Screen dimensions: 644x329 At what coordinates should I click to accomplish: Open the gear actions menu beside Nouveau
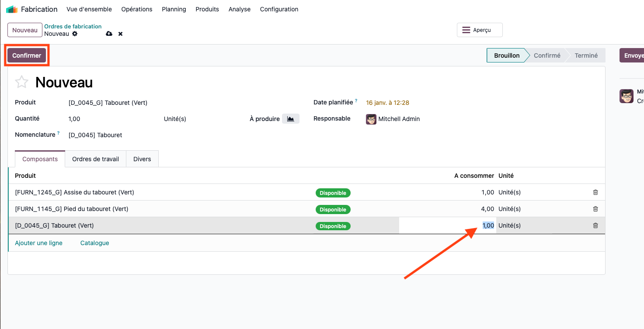[75, 34]
